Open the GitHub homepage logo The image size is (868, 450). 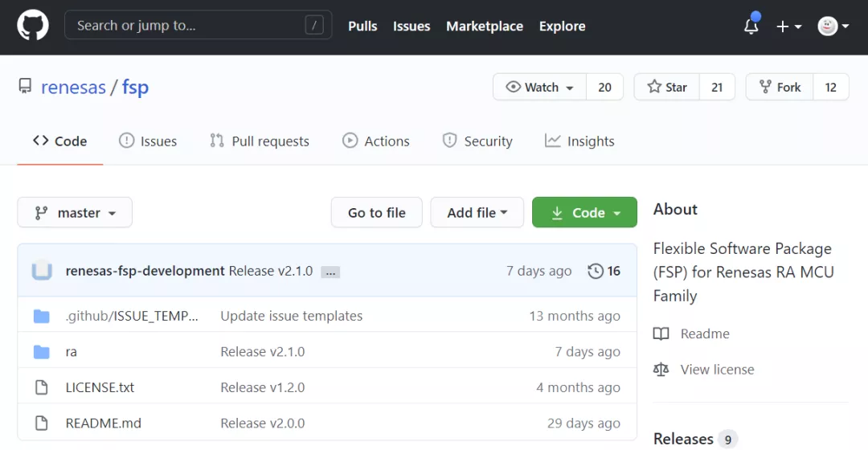(x=33, y=26)
